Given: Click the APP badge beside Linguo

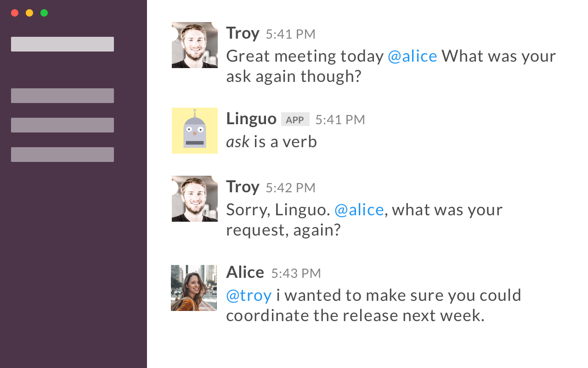Looking at the screenshot, I should pos(295,120).
